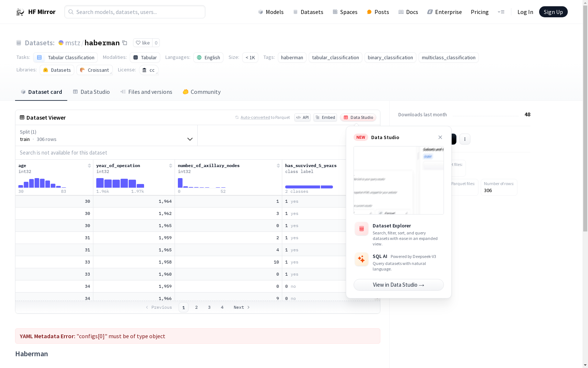The image size is (588, 368).
Task: Go to page 4 of rows
Action: click(222, 307)
